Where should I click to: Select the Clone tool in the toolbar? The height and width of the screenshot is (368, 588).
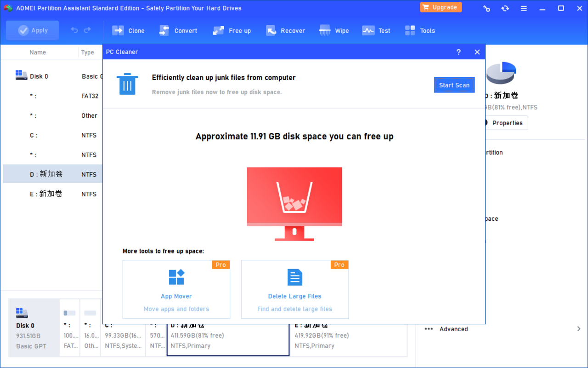click(128, 30)
